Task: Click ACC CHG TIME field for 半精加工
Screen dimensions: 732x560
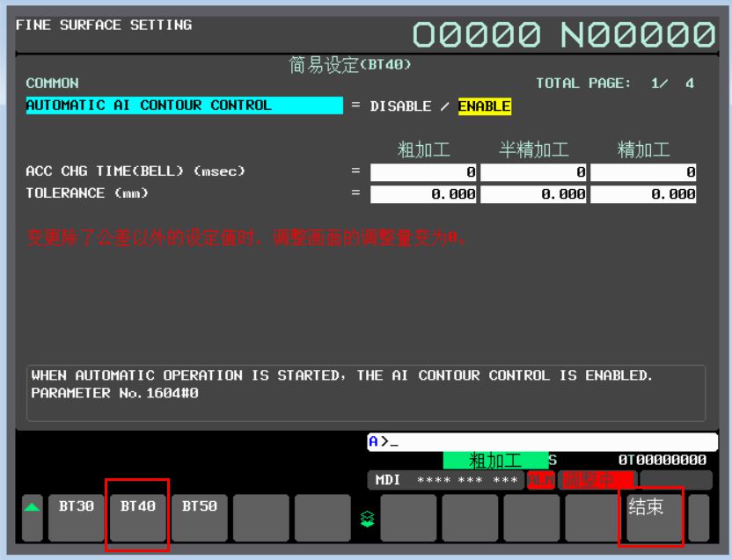Action: (533, 172)
